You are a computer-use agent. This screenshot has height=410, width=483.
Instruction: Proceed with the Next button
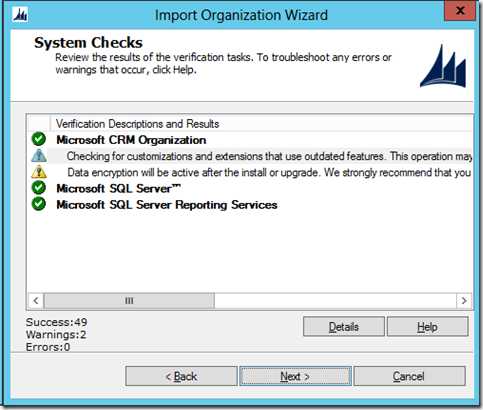pyautogui.click(x=295, y=376)
